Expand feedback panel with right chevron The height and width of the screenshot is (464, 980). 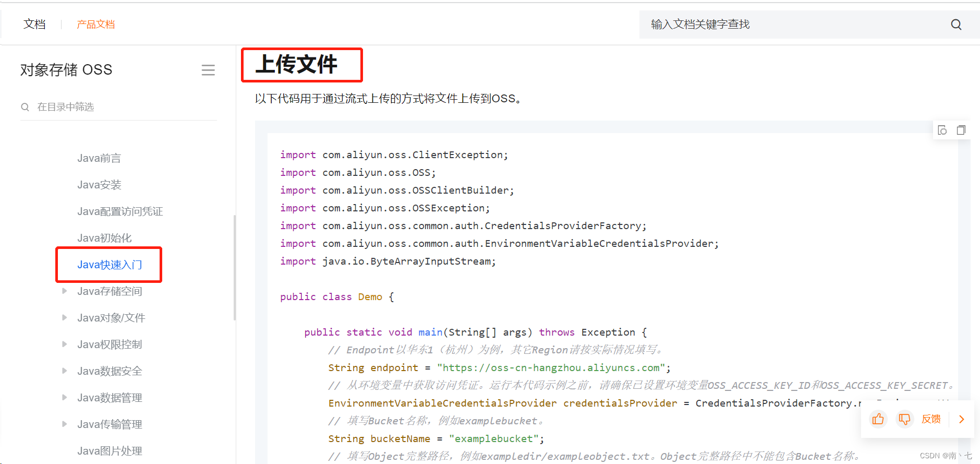pos(962,419)
